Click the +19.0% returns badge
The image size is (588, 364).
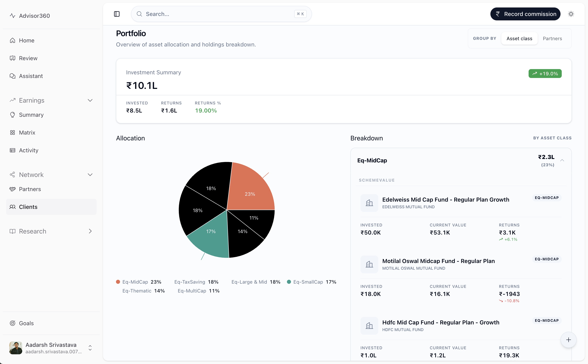point(545,74)
